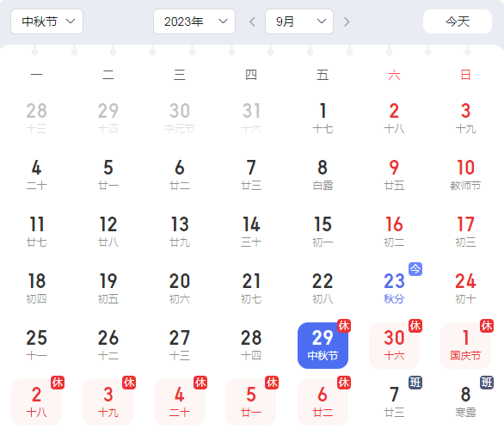This screenshot has height=429, width=504.
Task: Click the 班 badge on October 8 寒露
Action: pyautogui.click(x=487, y=383)
